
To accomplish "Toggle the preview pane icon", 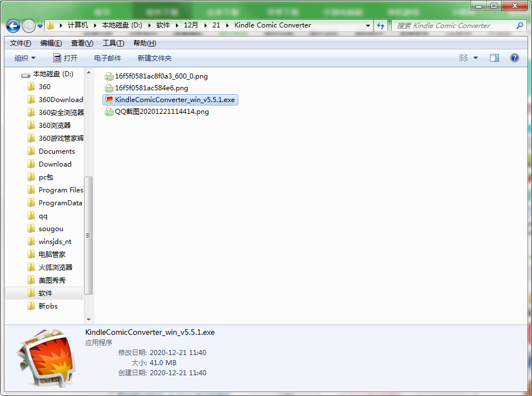I will pos(494,58).
